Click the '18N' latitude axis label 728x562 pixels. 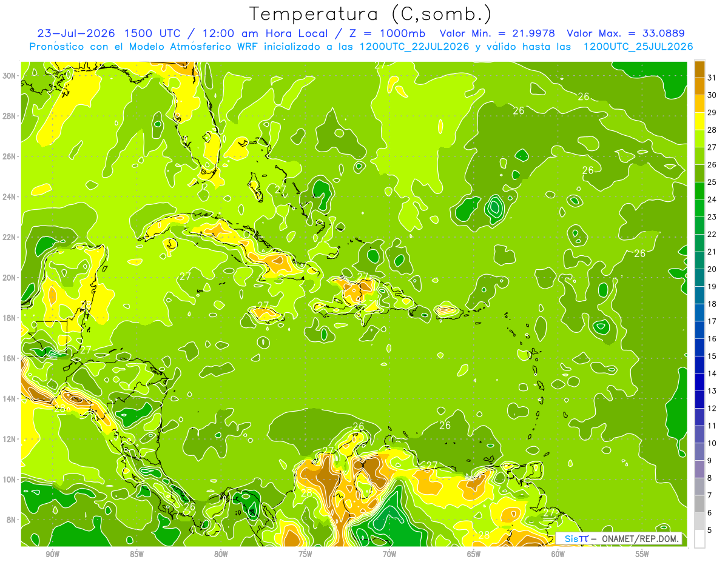pyautogui.click(x=10, y=318)
